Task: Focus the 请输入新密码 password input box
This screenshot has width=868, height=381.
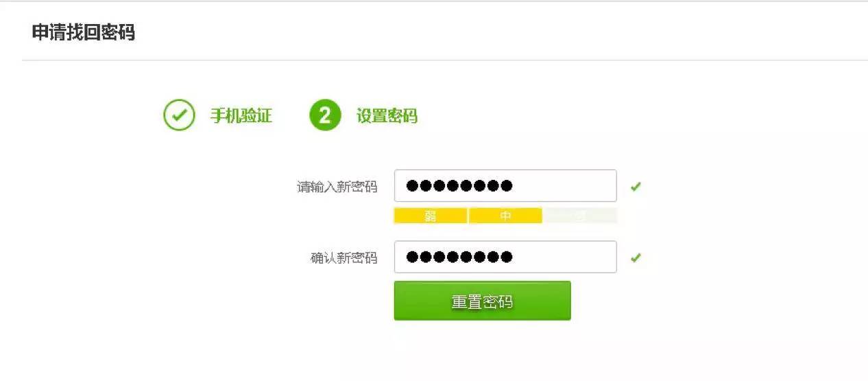Action: click(x=505, y=186)
